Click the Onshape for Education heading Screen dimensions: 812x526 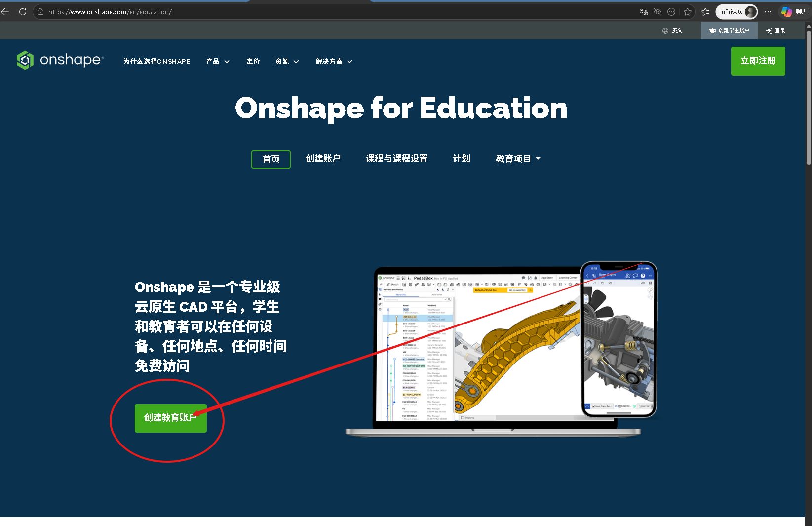[401, 108]
